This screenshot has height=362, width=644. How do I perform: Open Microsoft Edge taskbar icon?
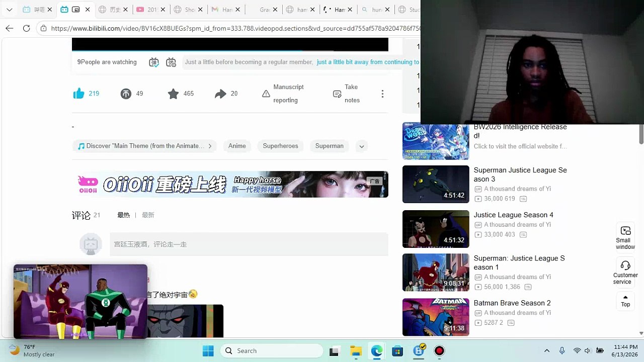pyautogui.click(x=376, y=351)
